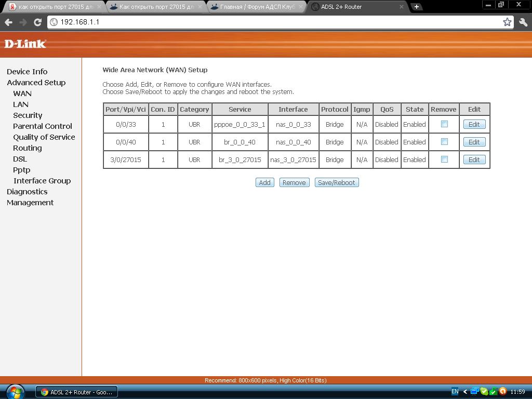Screen dimensions: 532x399
Task: Click the taskbar clock 11:59
Action: tap(517, 392)
